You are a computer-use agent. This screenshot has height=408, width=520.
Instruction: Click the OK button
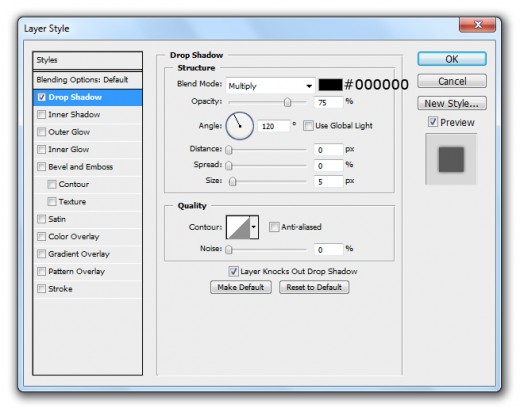click(x=452, y=59)
